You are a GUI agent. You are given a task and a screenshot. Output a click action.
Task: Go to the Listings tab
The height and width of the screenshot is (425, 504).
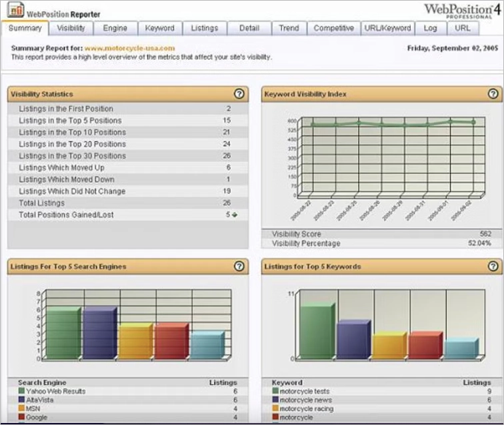click(204, 28)
